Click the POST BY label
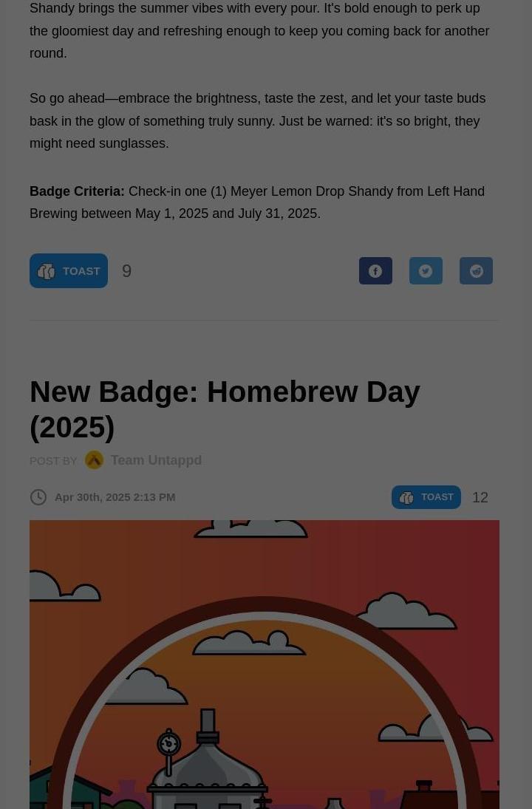The image size is (532, 809). [53, 461]
